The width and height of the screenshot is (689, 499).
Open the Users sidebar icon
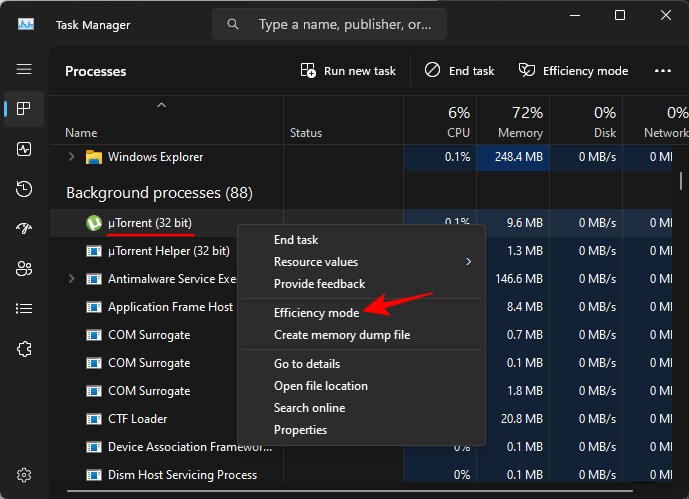point(24,268)
